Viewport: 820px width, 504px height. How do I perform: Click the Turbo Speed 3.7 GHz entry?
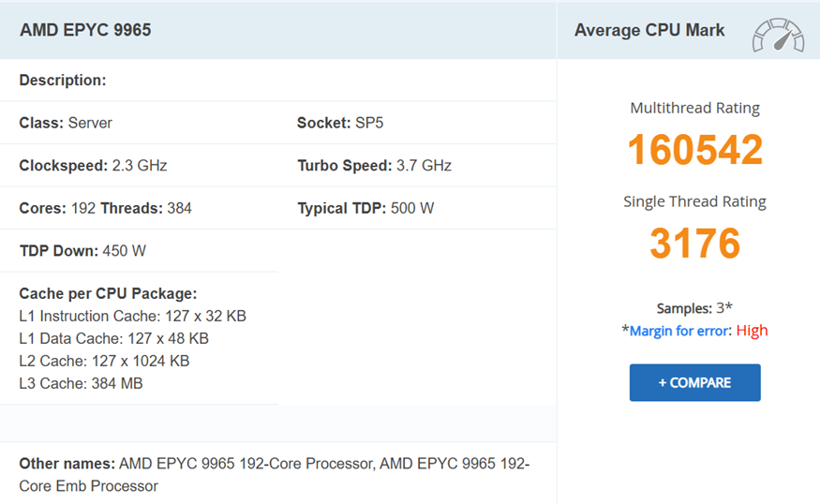374,166
